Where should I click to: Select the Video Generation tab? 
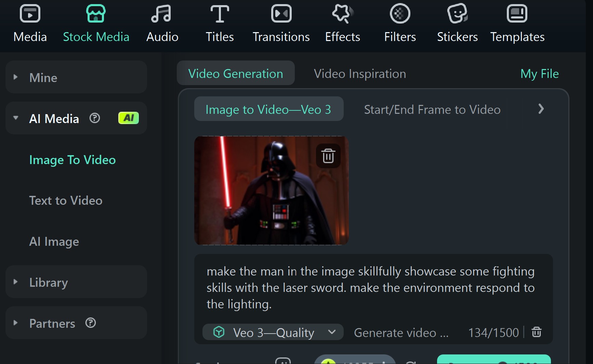[236, 73]
